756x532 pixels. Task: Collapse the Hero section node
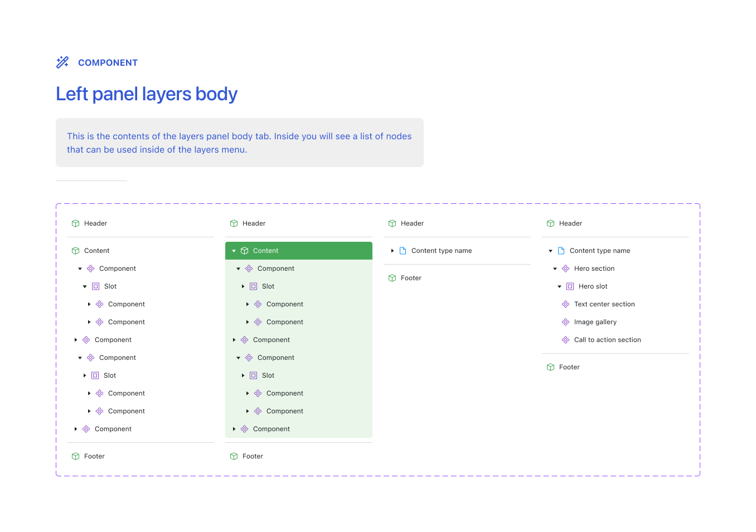(x=555, y=268)
